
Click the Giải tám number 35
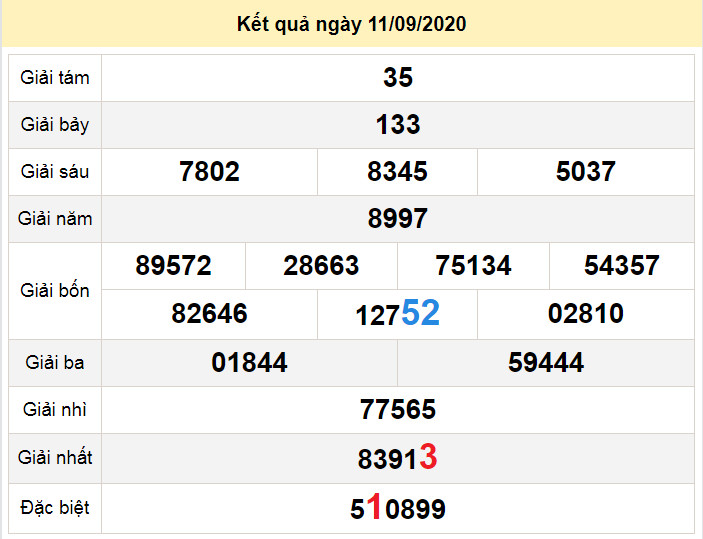[x=398, y=77]
